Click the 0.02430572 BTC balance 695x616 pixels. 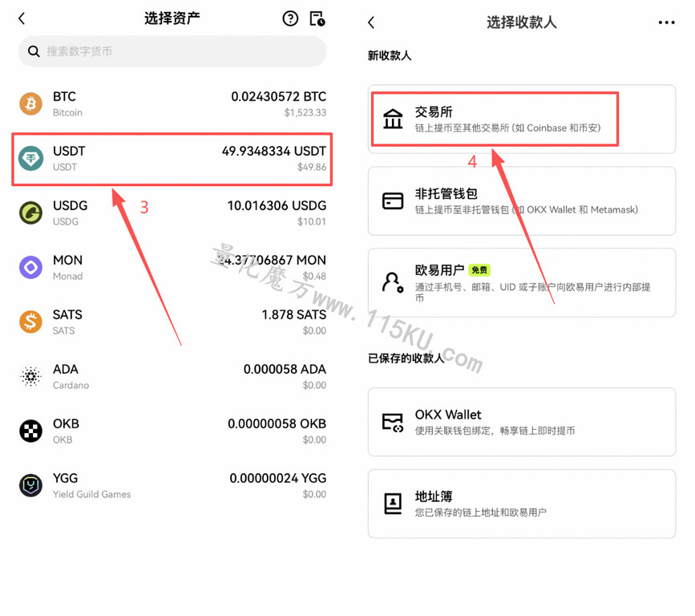pos(278,97)
